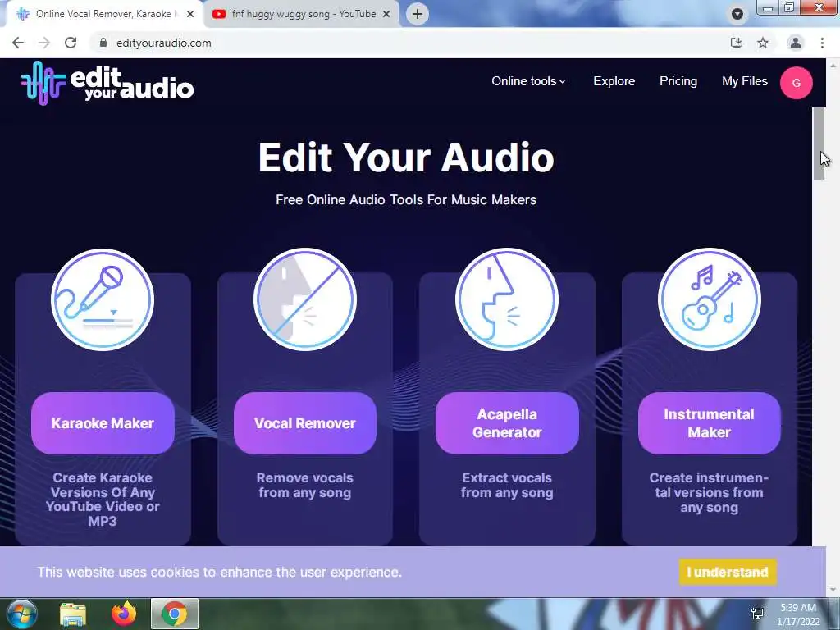Close the Online Vocal Remover tab

(x=190, y=14)
